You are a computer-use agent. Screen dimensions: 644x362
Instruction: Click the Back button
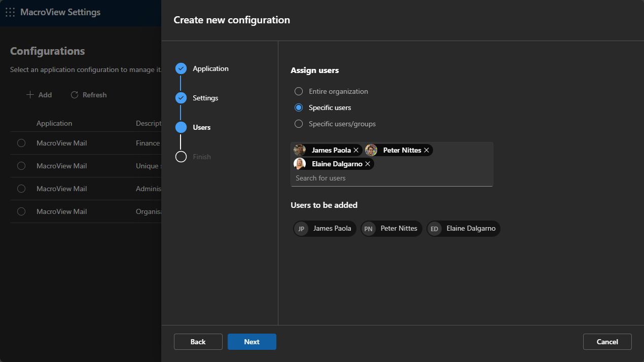click(198, 342)
